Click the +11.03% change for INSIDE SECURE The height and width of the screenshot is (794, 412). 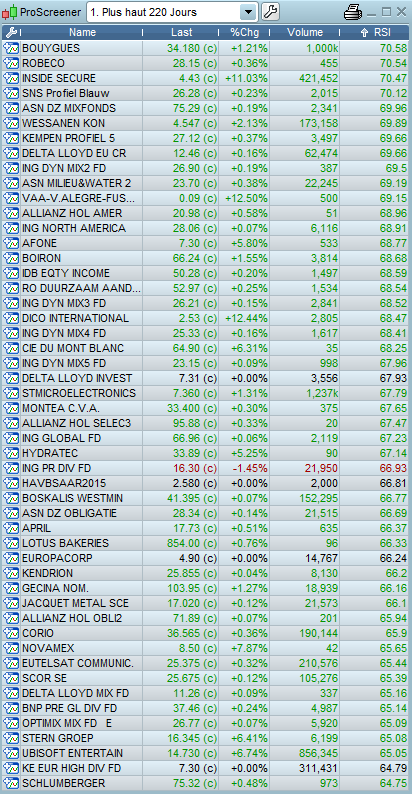coord(246,78)
